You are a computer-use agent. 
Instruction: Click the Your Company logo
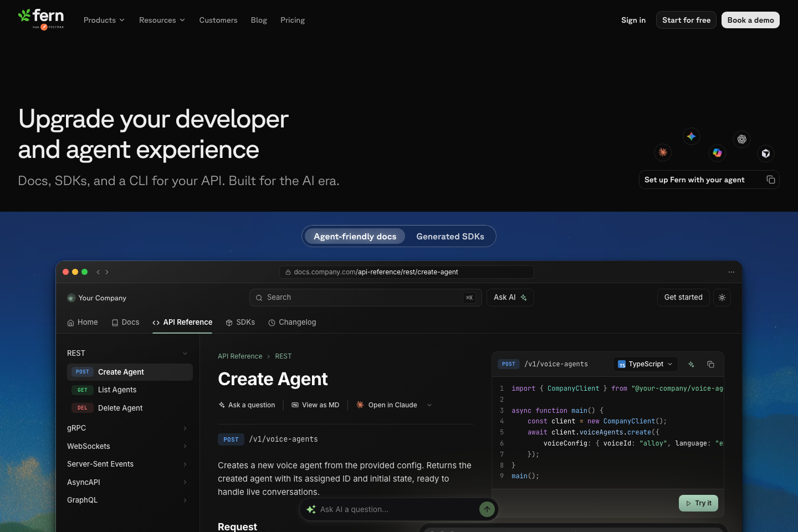tap(97, 298)
